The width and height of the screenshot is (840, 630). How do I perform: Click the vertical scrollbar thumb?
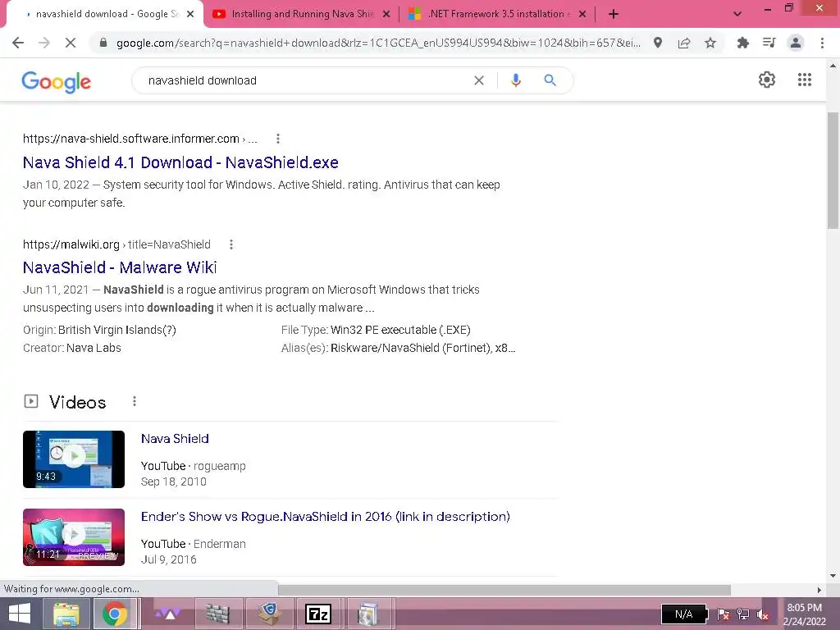(x=833, y=171)
